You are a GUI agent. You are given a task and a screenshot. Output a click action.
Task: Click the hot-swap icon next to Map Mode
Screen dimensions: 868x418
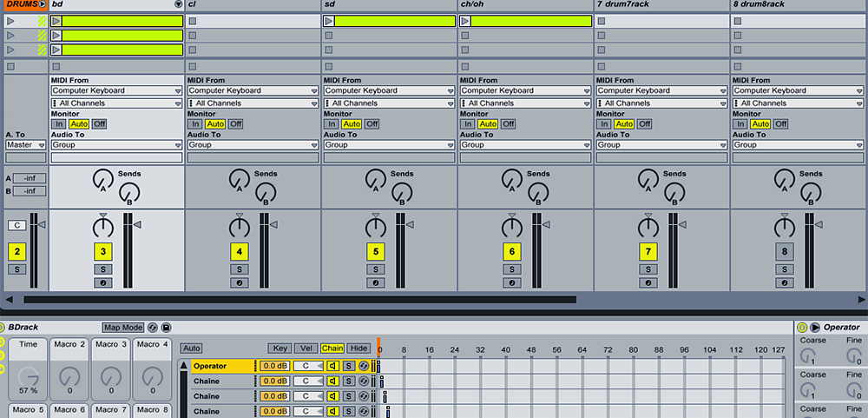153,328
